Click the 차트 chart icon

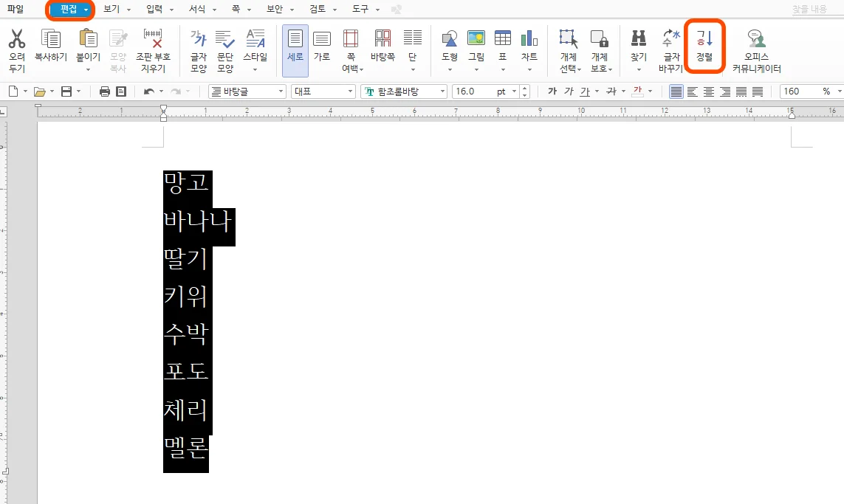(529, 38)
